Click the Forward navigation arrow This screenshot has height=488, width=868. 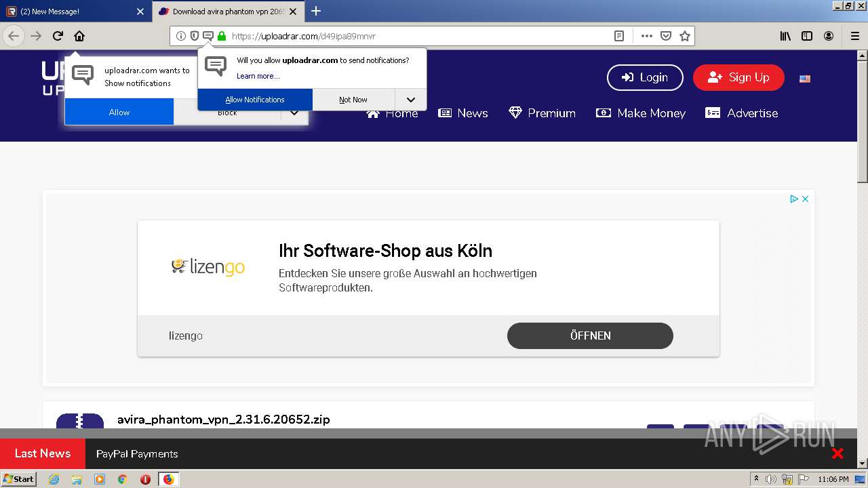tap(36, 36)
